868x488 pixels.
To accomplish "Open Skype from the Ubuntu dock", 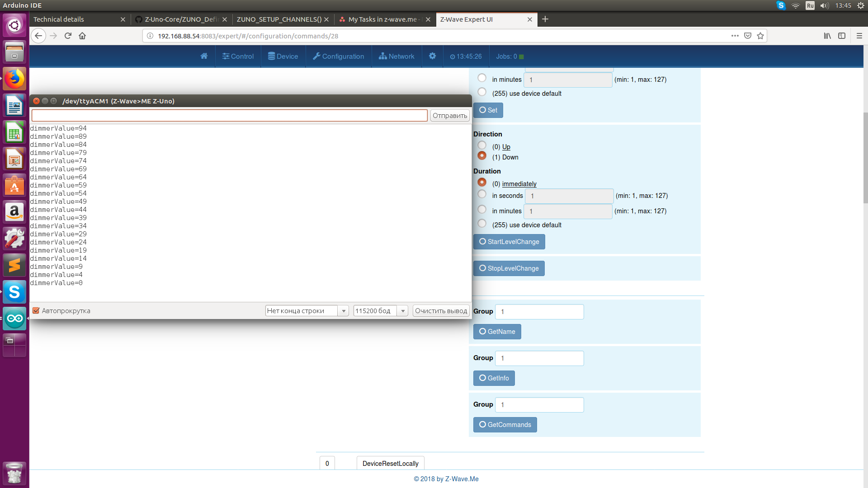I will coord(14,292).
